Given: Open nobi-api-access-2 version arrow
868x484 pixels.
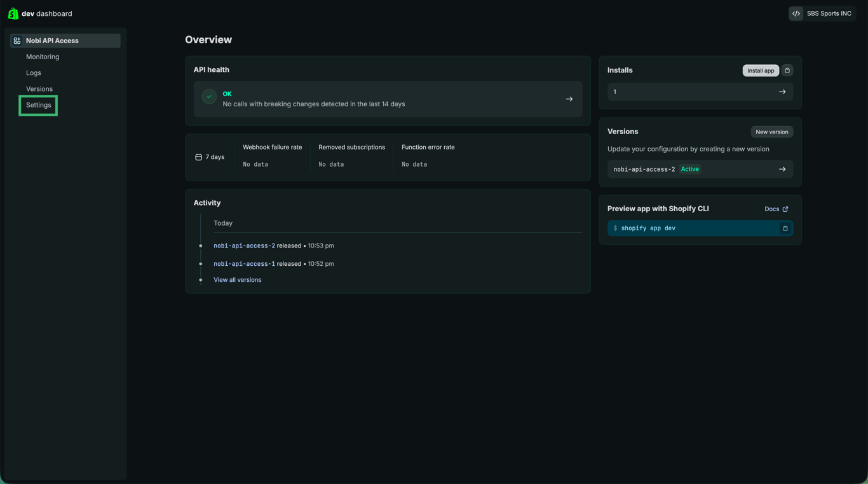Looking at the screenshot, I should pos(782,169).
